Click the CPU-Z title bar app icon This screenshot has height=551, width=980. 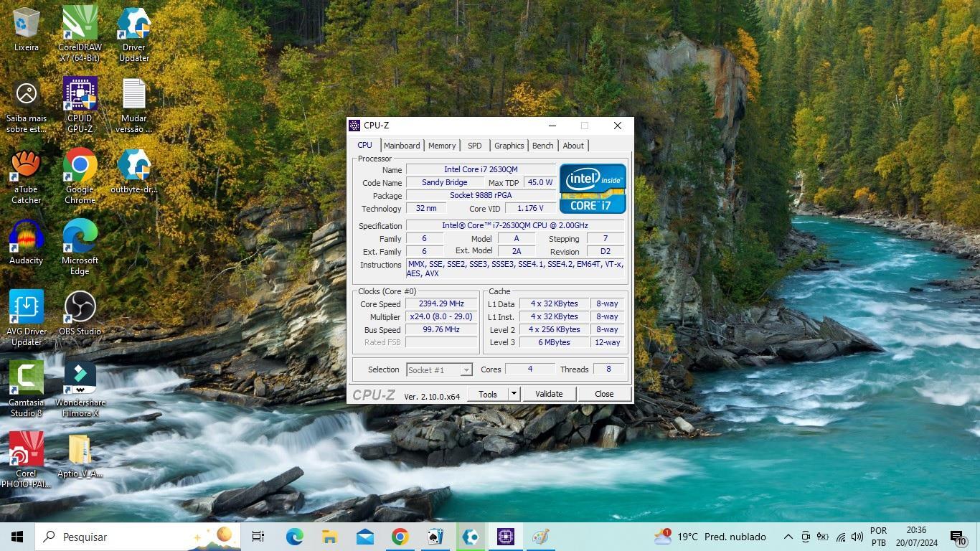(x=354, y=126)
